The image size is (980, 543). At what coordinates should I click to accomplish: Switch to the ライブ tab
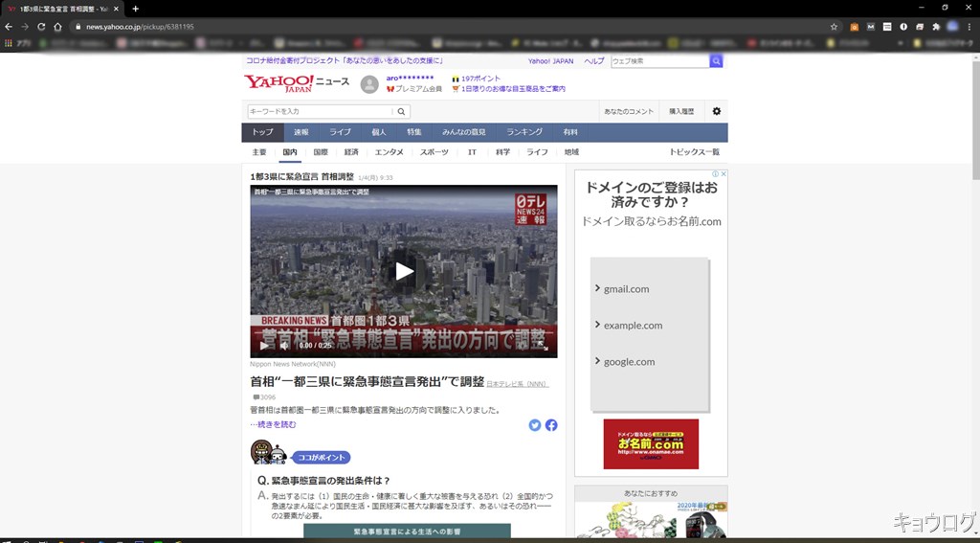(x=340, y=132)
